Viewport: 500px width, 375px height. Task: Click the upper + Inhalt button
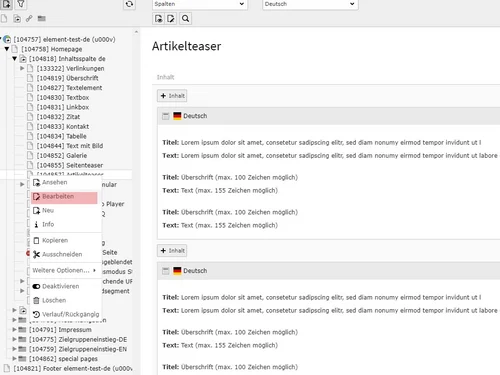pyautogui.click(x=172, y=96)
